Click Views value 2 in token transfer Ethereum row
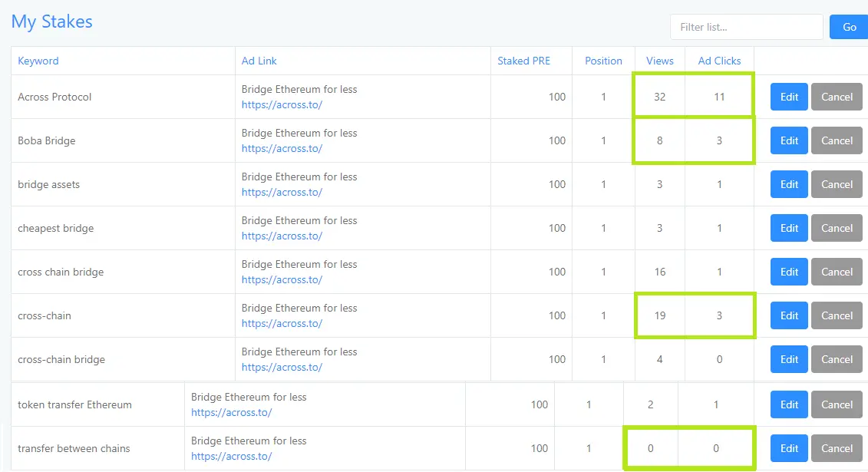This screenshot has width=868, height=472. coord(651,404)
